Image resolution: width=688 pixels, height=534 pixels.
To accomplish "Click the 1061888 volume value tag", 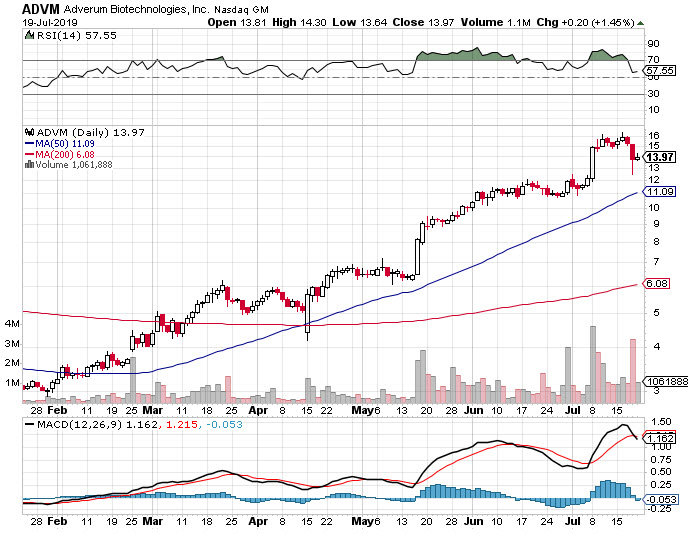I will pyautogui.click(x=666, y=382).
